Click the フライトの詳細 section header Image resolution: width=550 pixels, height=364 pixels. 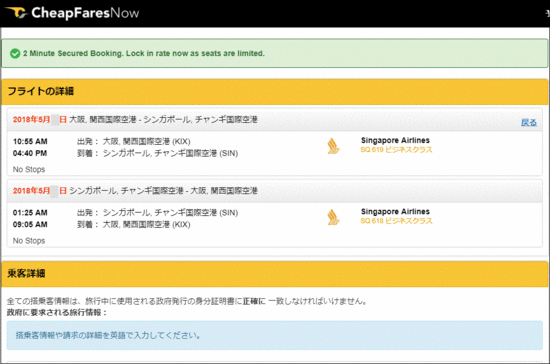tap(275, 92)
